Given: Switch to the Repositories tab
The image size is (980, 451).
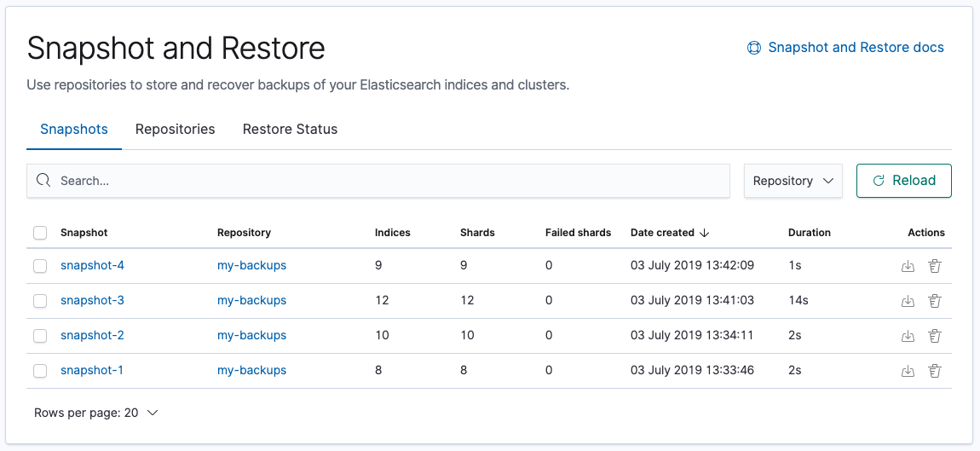Looking at the screenshot, I should tap(175, 130).
